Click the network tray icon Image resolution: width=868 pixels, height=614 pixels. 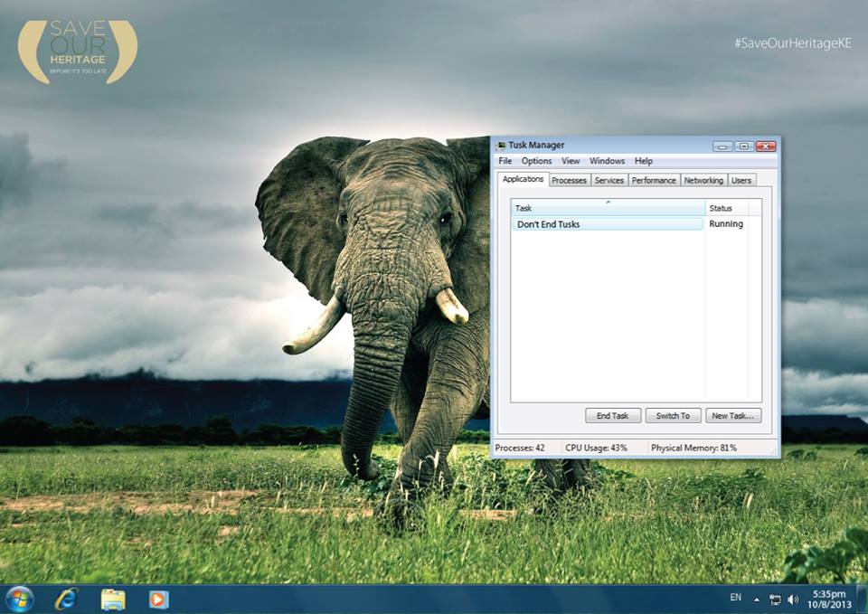point(775,599)
